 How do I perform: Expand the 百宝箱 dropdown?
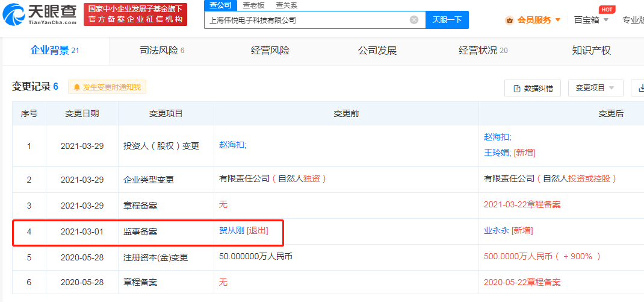(591, 20)
